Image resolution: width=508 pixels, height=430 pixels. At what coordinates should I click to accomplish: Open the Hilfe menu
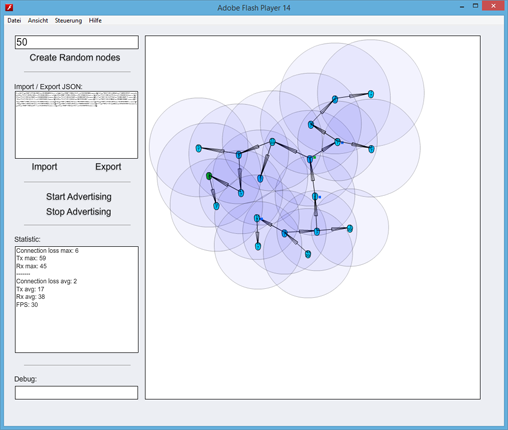pos(95,21)
